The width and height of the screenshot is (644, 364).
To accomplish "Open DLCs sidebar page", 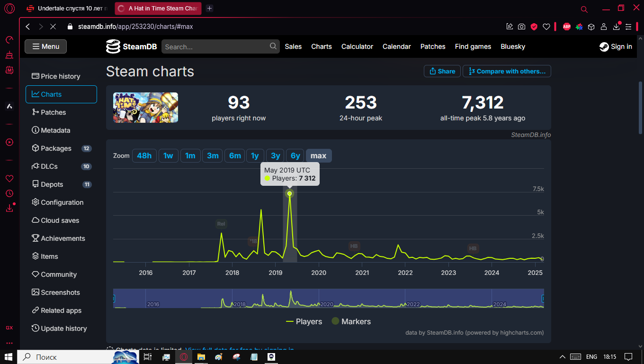I will pyautogui.click(x=61, y=166).
